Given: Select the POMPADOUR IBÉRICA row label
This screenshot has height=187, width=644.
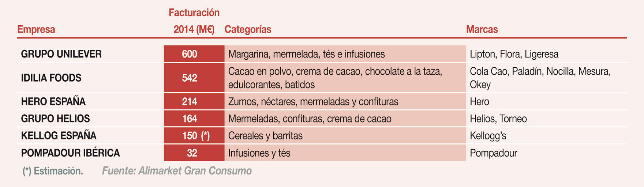Looking at the screenshot, I should [x=70, y=153].
